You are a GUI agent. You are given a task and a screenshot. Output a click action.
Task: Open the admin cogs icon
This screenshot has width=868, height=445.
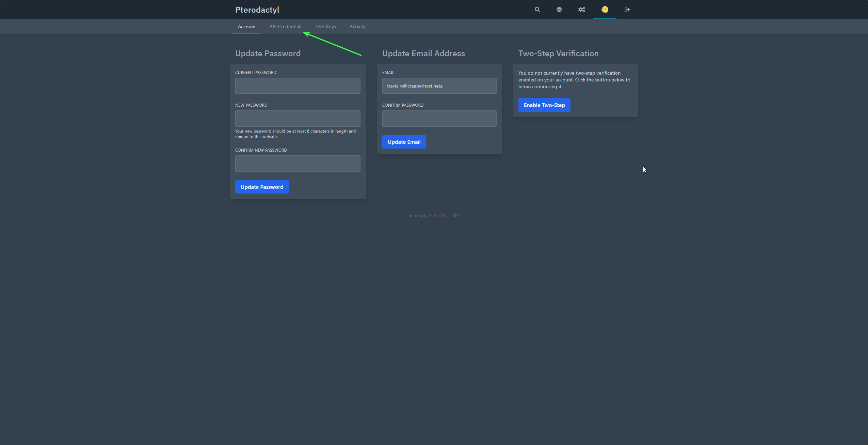tap(581, 10)
